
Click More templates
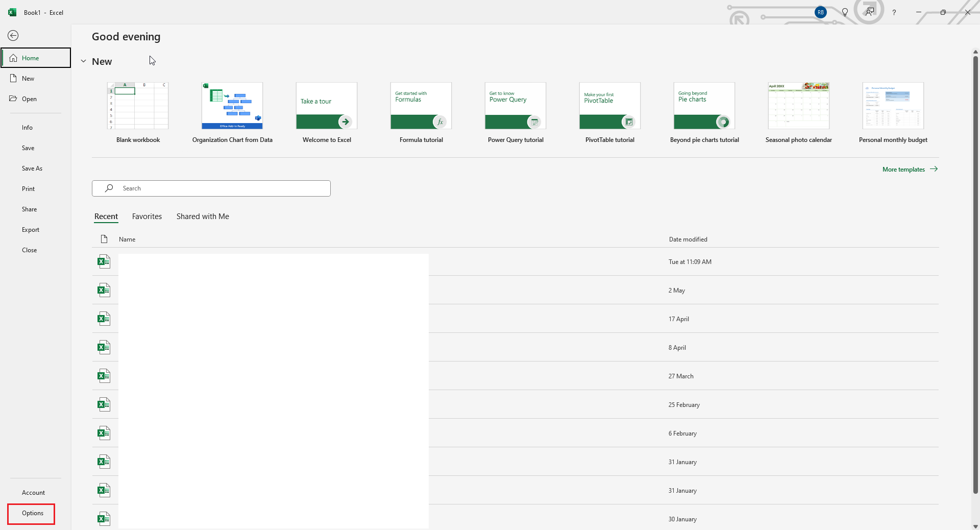tap(903, 169)
